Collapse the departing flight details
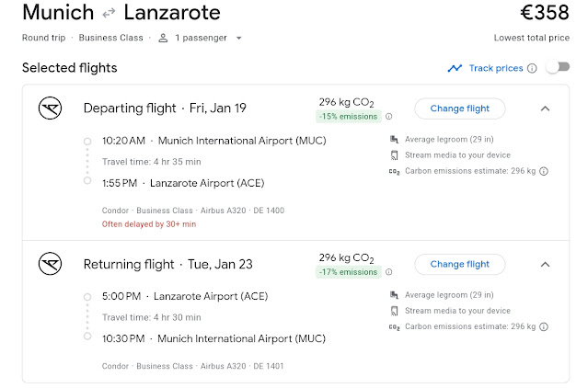The width and height of the screenshot is (588, 388). 545,108
